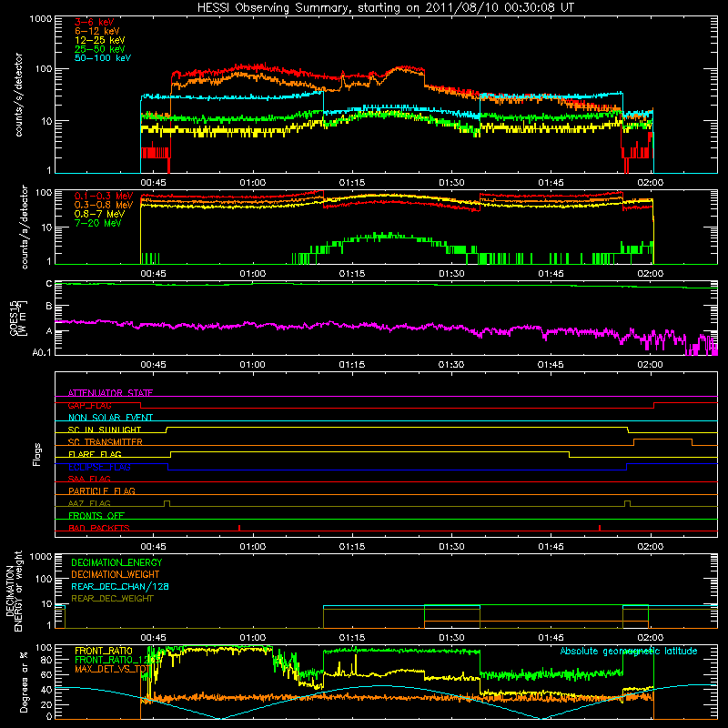Select the '12-25 keV' legend label
The image size is (728, 728).
[100, 40]
